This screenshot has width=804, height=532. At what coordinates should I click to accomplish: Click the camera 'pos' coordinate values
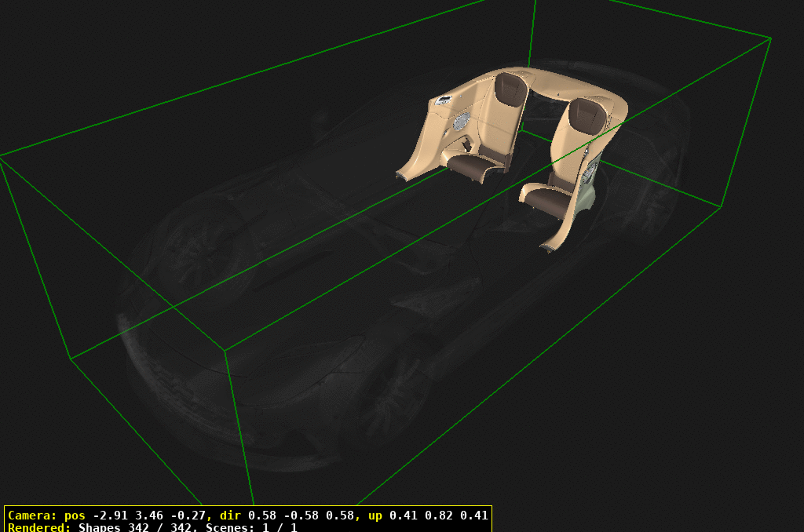[x=148, y=516]
